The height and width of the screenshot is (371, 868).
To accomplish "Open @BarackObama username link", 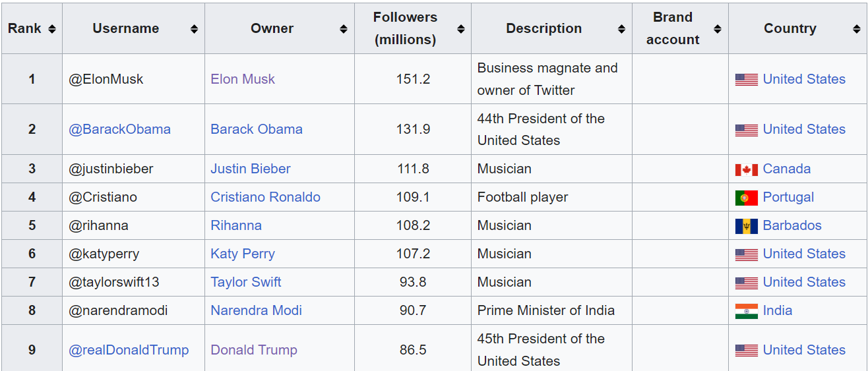I will coord(119,129).
